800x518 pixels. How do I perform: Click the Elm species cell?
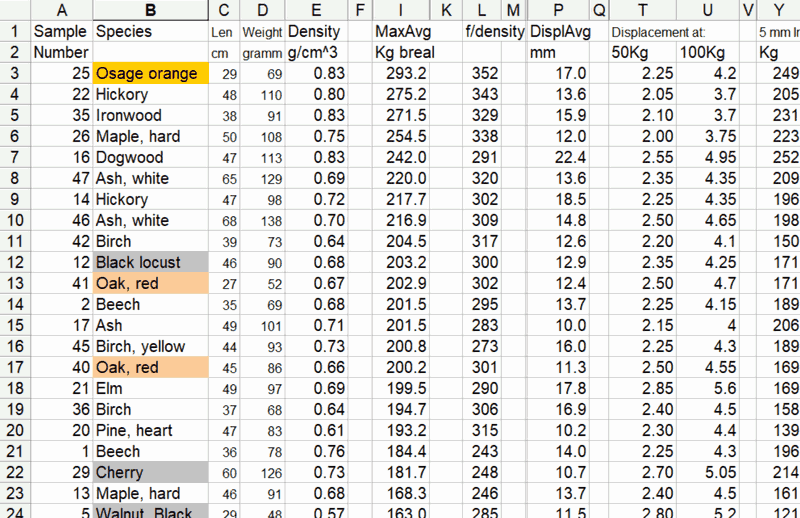150,388
